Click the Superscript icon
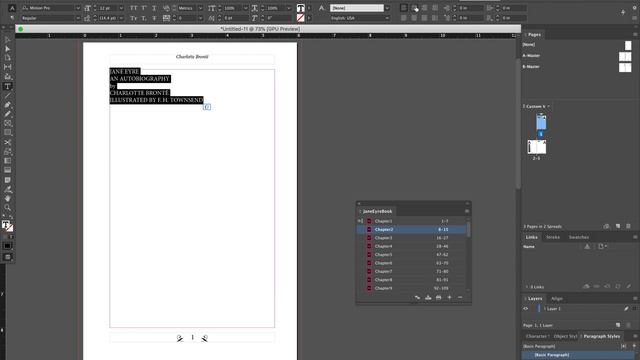The height and width of the screenshot is (360, 640). click(x=144, y=8)
